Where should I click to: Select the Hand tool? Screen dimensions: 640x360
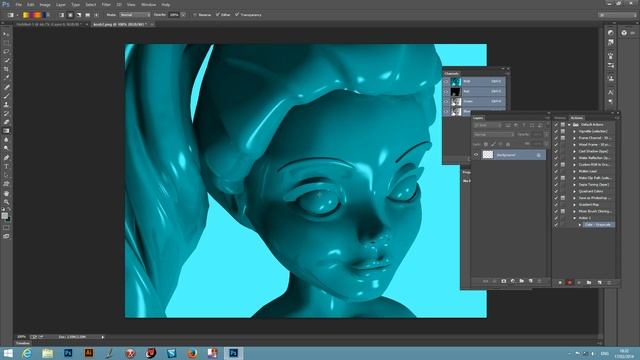pyautogui.click(x=6, y=193)
